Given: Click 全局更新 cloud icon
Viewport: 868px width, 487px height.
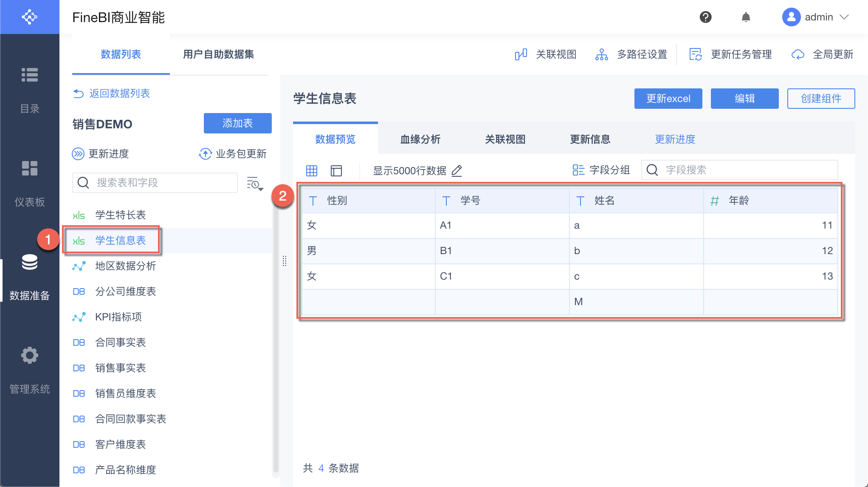Looking at the screenshot, I should (798, 54).
